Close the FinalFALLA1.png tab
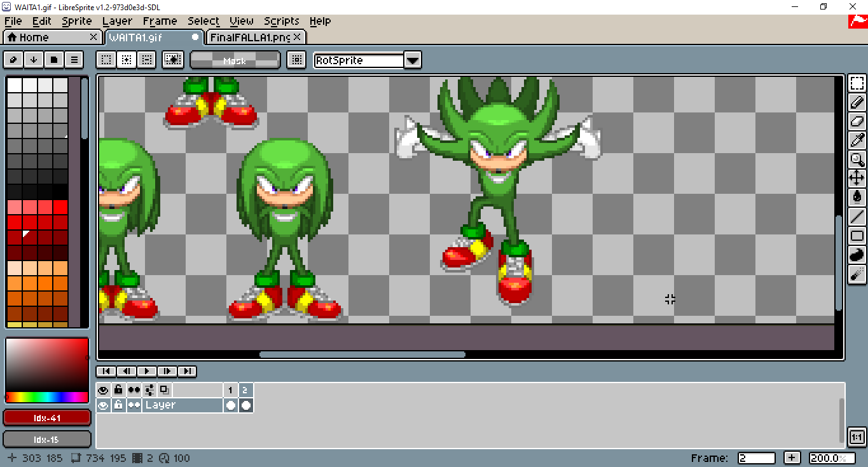The width and height of the screenshot is (868, 467). (297, 37)
